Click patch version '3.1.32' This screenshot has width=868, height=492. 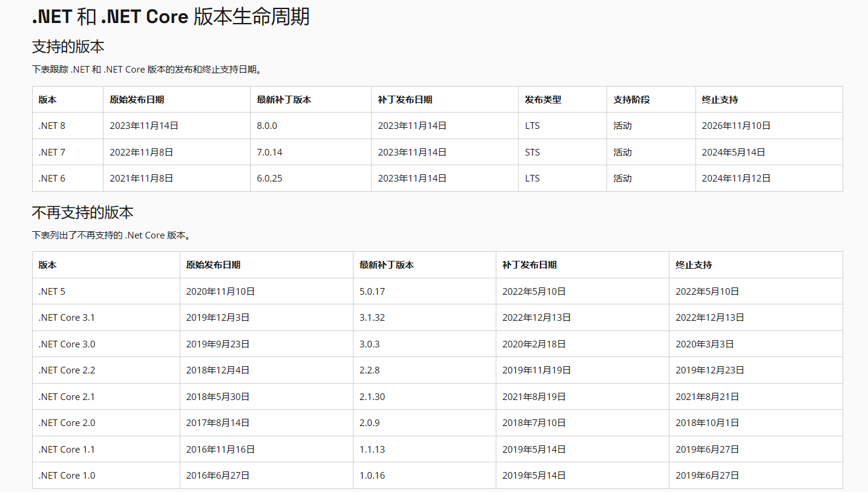tap(372, 318)
